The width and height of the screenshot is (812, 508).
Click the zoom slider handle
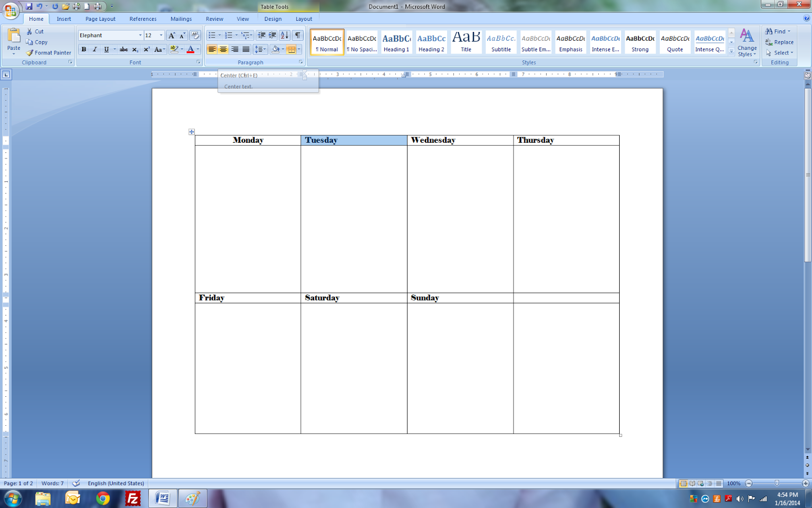tap(776, 483)
